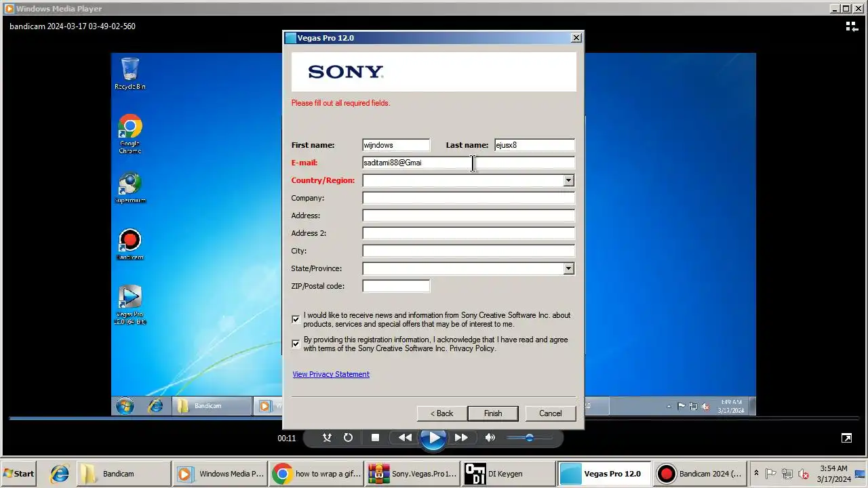Switch to Chrome taskbar window
868x488 pixels.
pyautogui.click(x=317, y=474)
